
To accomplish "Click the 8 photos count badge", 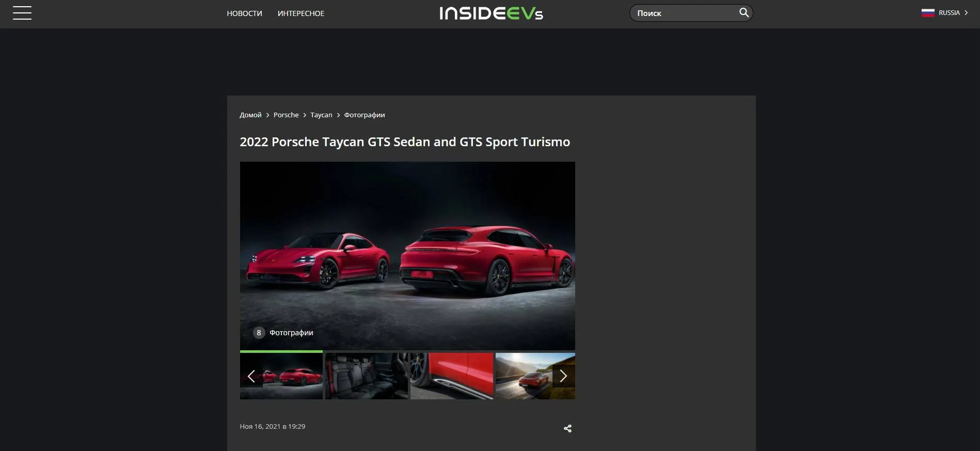I will [259, 333].
